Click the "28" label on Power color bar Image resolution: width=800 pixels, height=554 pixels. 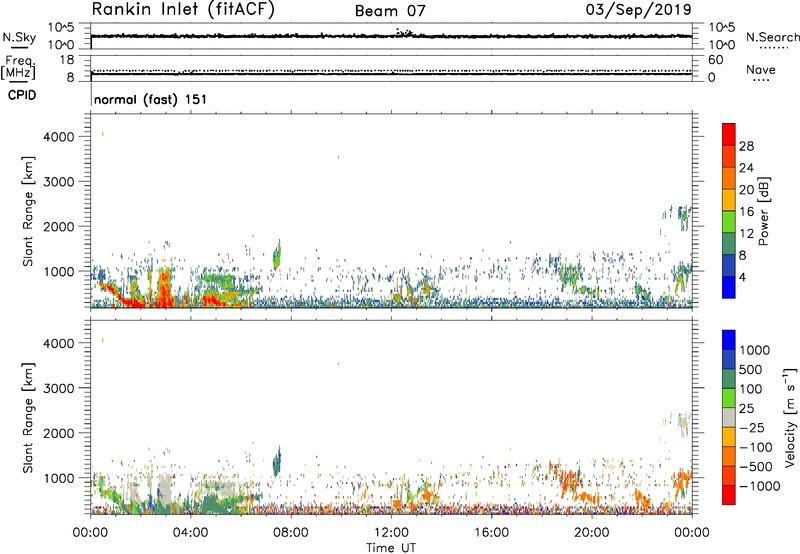point(746,146)
